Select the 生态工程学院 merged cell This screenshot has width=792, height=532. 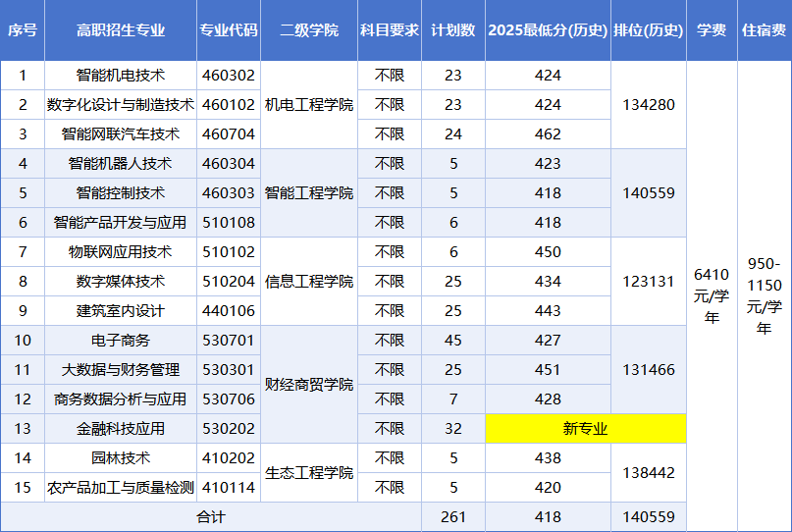(x=309, y=473)
